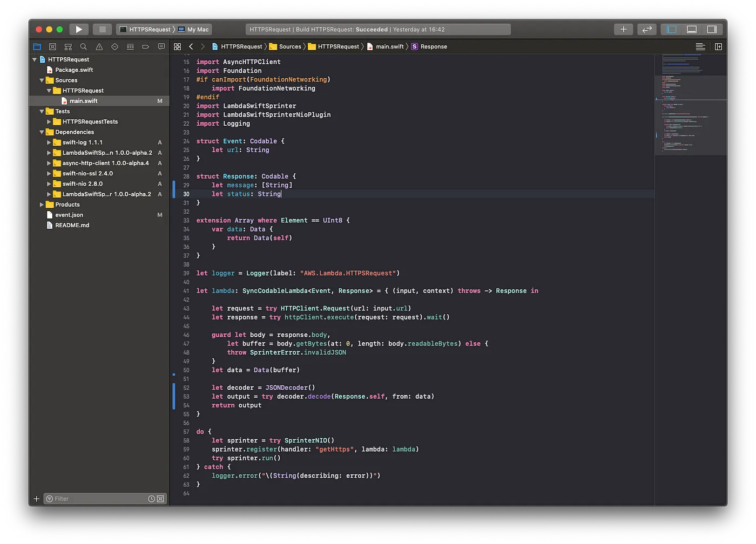Screen dimensions: 756x544
Task: Open the Source Control navigator
Action: (52, 47)
